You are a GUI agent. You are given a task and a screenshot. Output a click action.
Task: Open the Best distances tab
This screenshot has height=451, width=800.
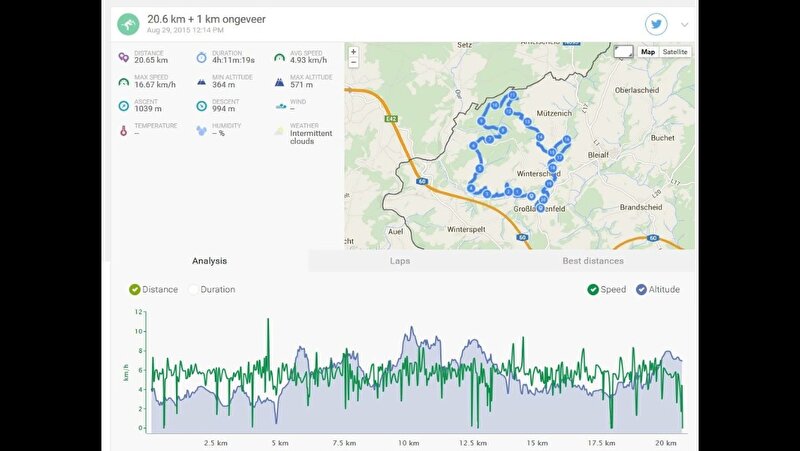[x=593, y=261]
